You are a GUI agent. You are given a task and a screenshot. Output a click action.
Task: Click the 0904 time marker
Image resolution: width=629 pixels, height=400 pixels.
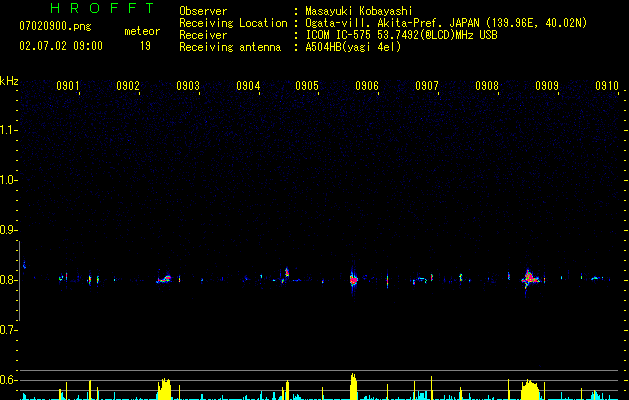point(248,86)
